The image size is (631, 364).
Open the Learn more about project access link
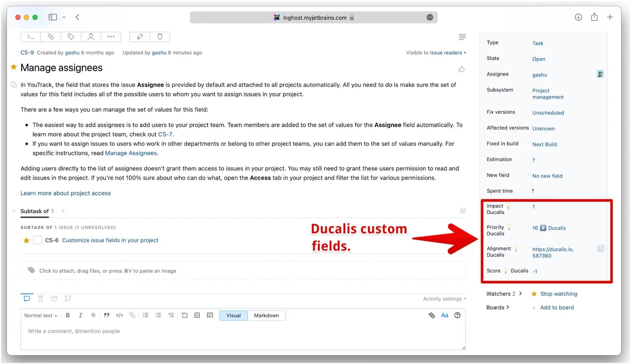[65, 193]
